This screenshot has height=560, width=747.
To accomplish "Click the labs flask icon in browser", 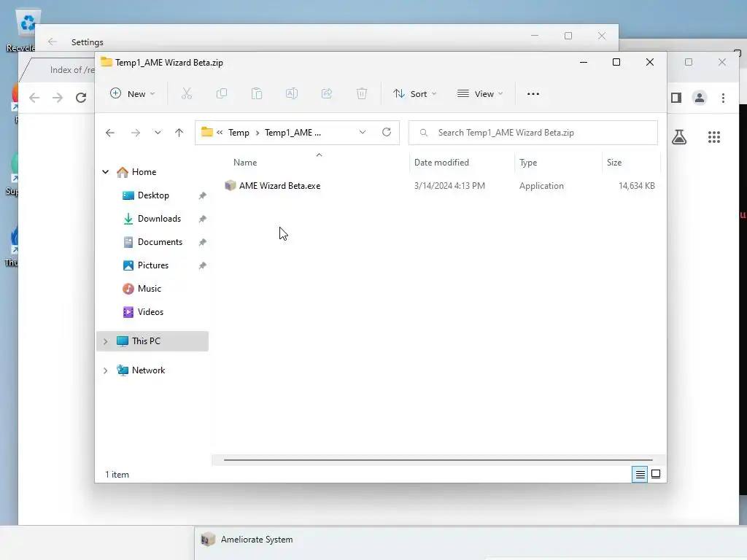I will (x=679, y=137).
